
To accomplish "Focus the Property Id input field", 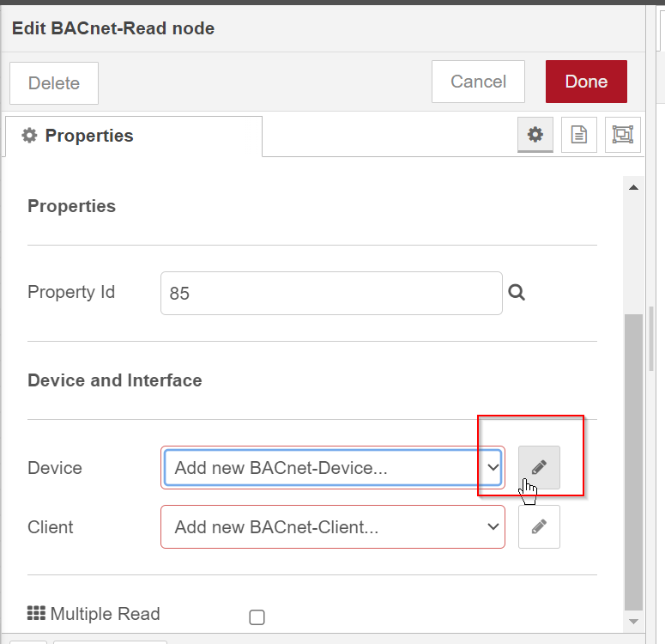I will click(x=331, y=294).
